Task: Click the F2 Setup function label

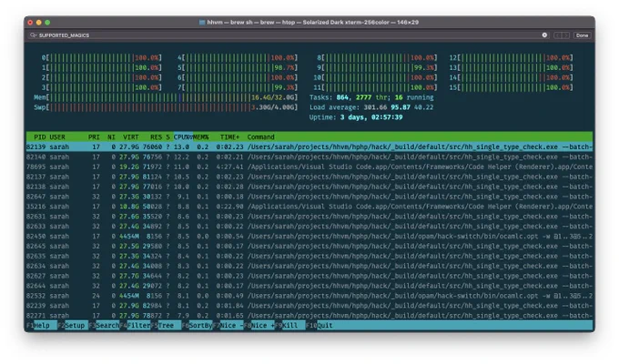Action: click(x=72, y=325)
